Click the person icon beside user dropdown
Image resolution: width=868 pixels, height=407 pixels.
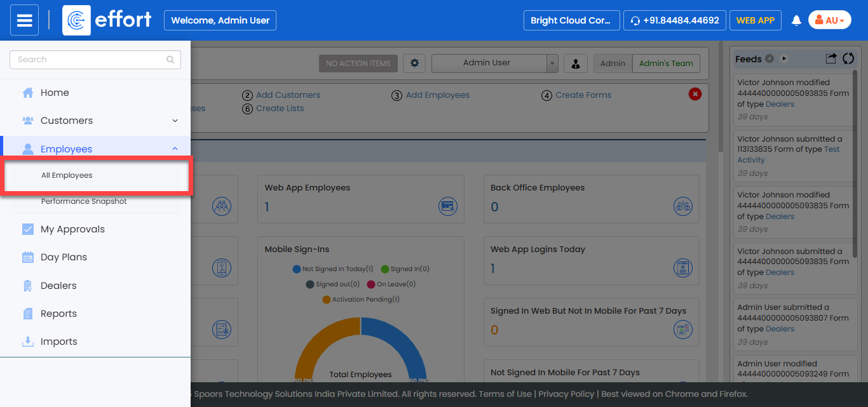575,63
